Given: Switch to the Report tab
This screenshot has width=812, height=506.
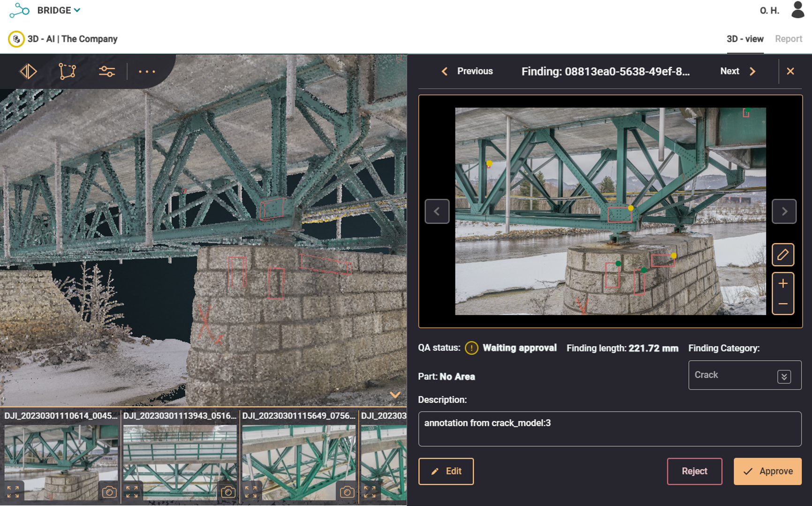Looking at the screenshot, I should [789, 39].
